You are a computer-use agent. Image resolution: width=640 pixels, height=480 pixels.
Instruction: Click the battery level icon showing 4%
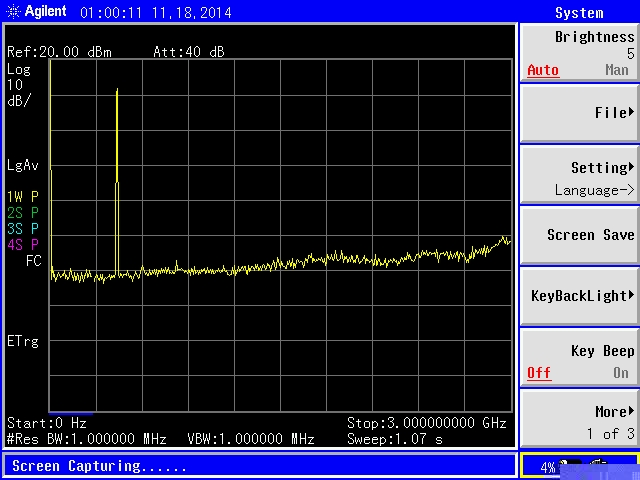tap(562, 466)
